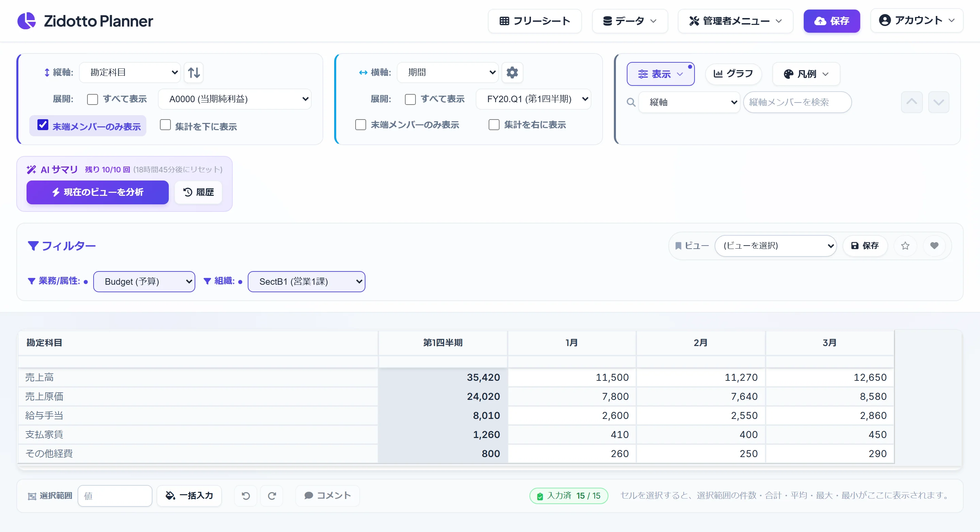Click the green 入力済 15 / 15 badge
The width and height of the screenshot is (980, 532).
(569, 496)
